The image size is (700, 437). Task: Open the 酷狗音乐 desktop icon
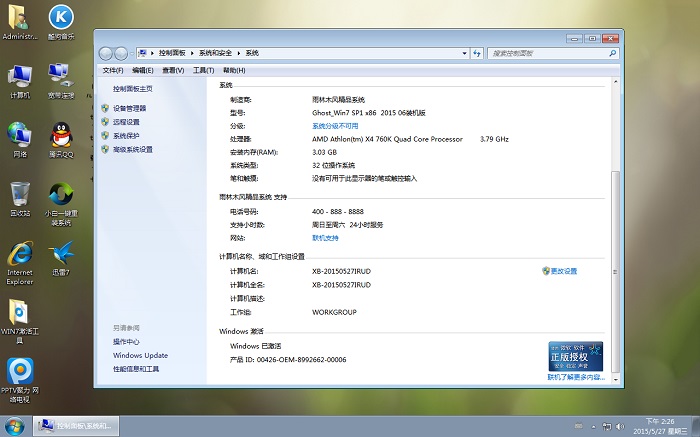pyautogui.click(x=61, y=18)
